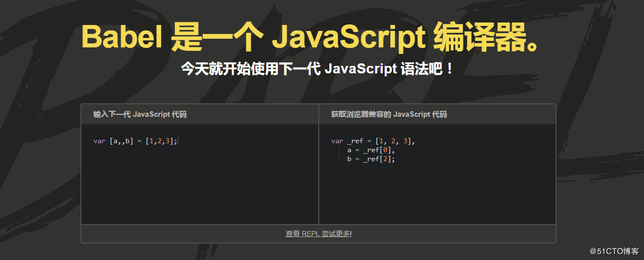Place cursor after the input line's semicolon
The image size is (644, 260).
pos(177,141)
